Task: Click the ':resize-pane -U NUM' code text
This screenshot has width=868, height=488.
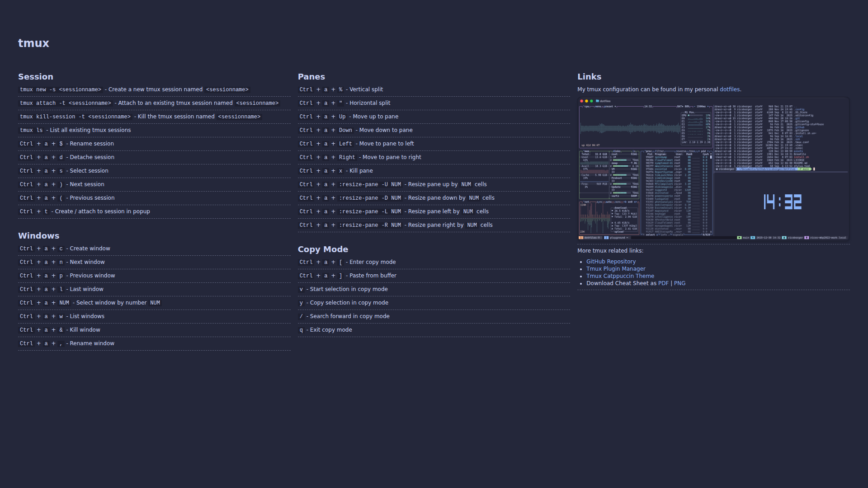Action: (x=369, y=184)
